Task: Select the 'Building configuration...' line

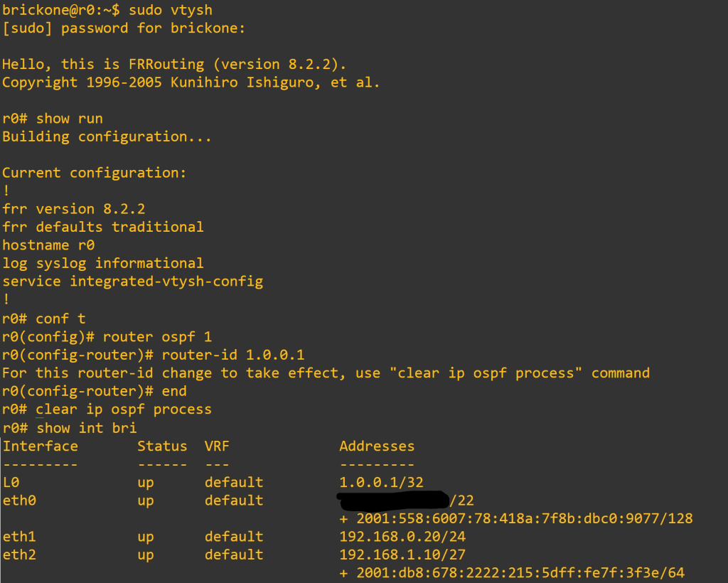Action: 107,137
